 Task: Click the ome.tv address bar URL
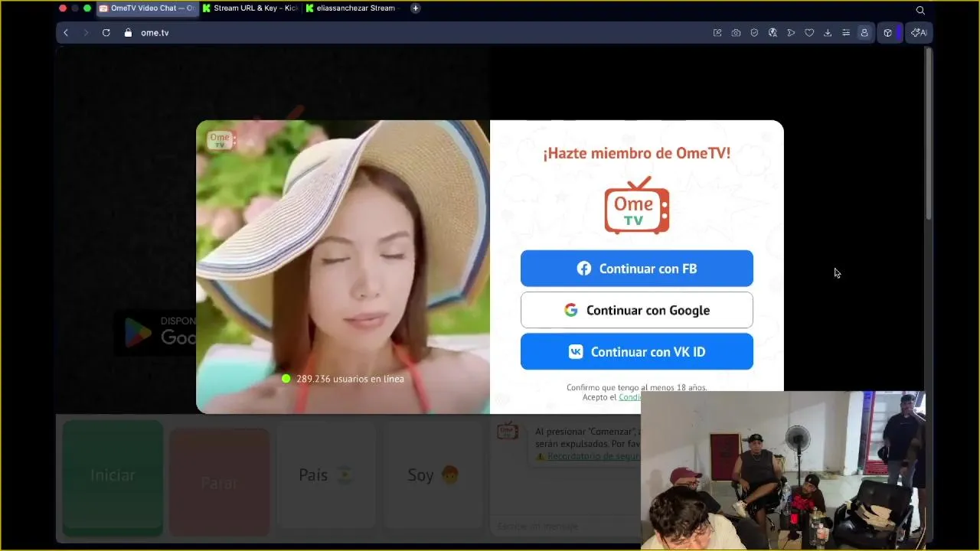coord(155,33)
